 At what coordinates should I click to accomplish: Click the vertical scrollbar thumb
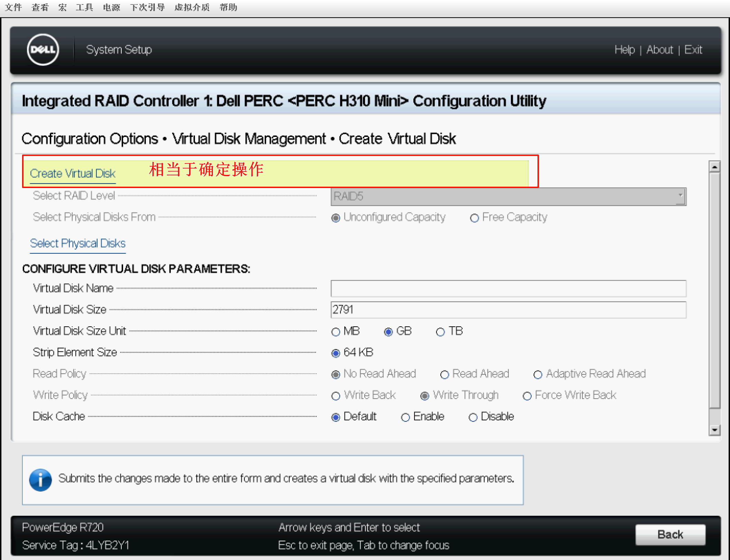tap(714, 290)
